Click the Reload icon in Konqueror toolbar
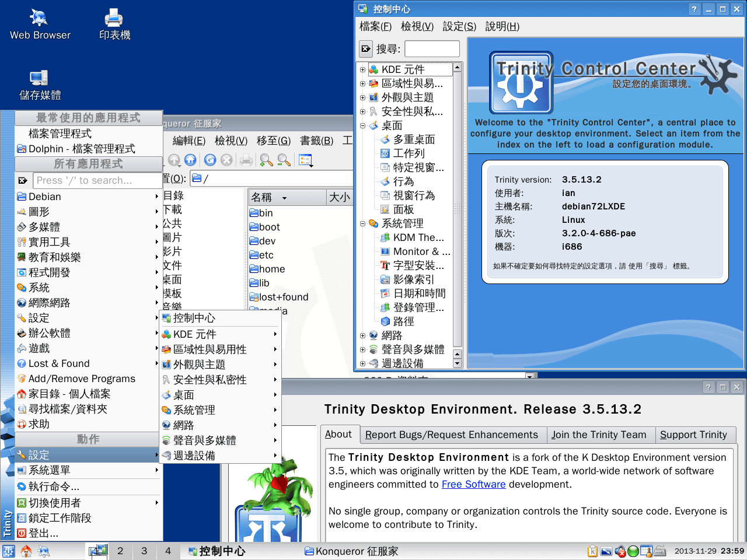Viewport: 747px width, 560px height. [210, 160]
